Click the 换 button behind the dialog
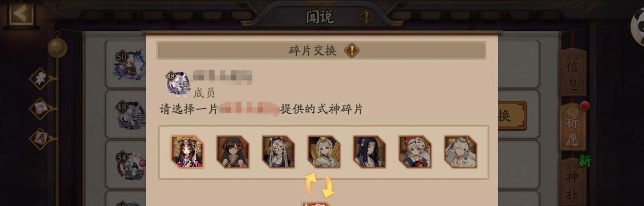This screenshot has height=206, width=644. click(x=511, y=116)
